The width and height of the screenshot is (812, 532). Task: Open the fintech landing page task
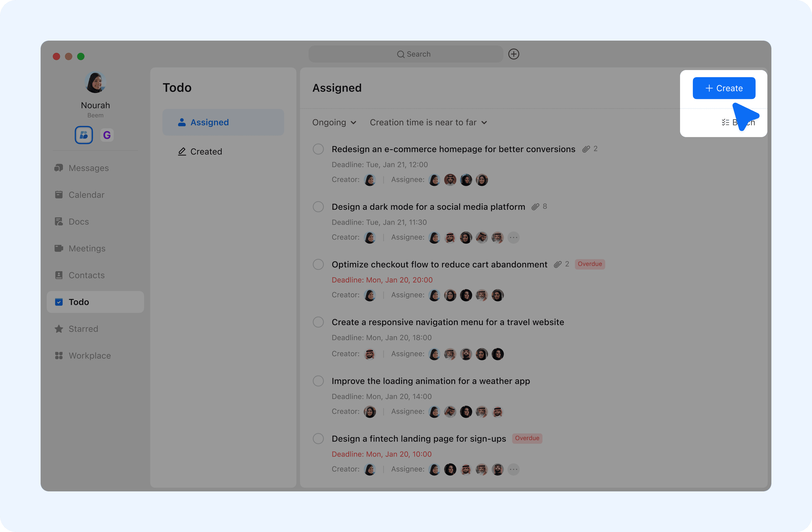[419, 439]
